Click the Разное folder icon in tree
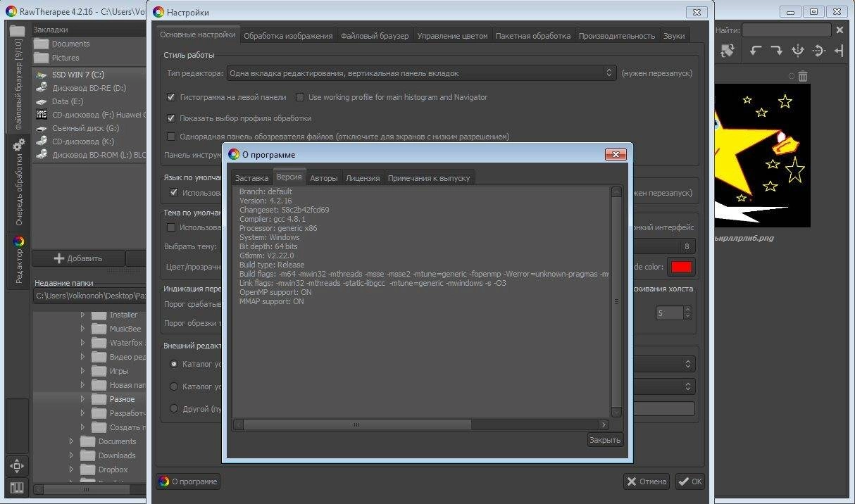The height and width of the screenshot is (504, 855). 99,399
